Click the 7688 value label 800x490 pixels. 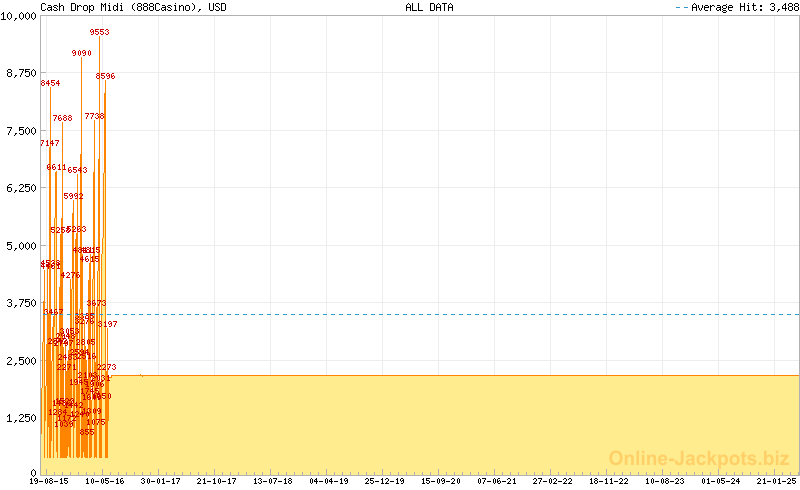[x=62, y=118]
